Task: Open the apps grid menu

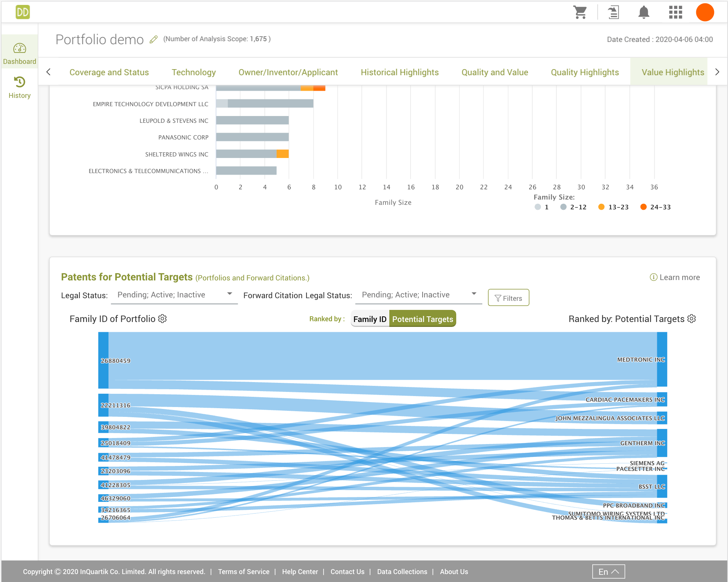Action: pos(675,12)
